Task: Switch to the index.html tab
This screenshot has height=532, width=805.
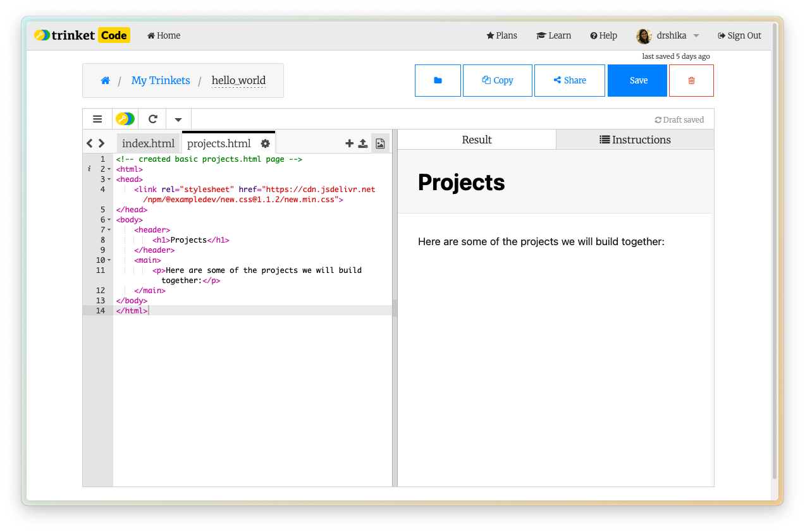Action: coord(148,143)
